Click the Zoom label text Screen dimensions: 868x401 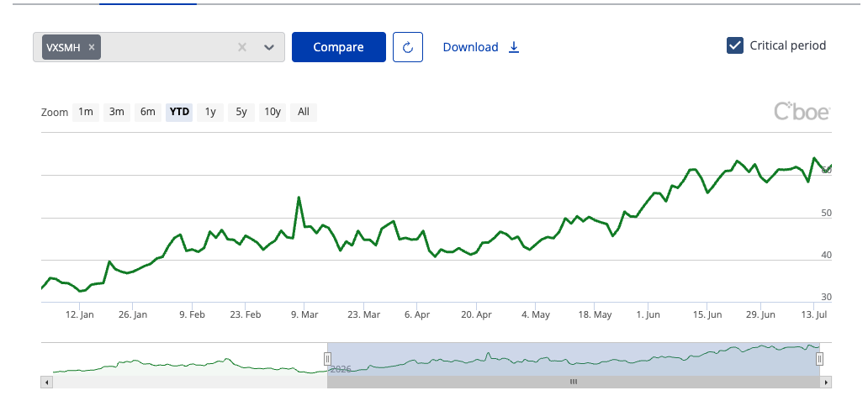click(x=54, y=113)
